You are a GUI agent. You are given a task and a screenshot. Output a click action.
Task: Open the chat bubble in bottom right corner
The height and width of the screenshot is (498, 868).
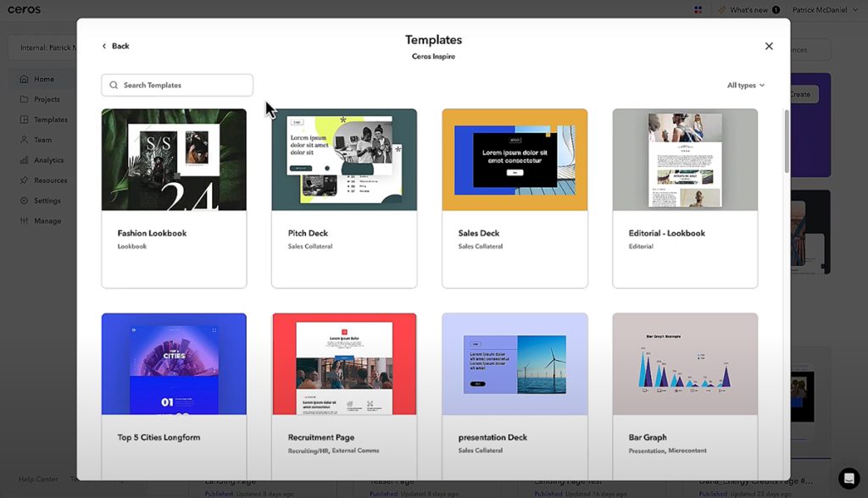[x=849, y=479]
